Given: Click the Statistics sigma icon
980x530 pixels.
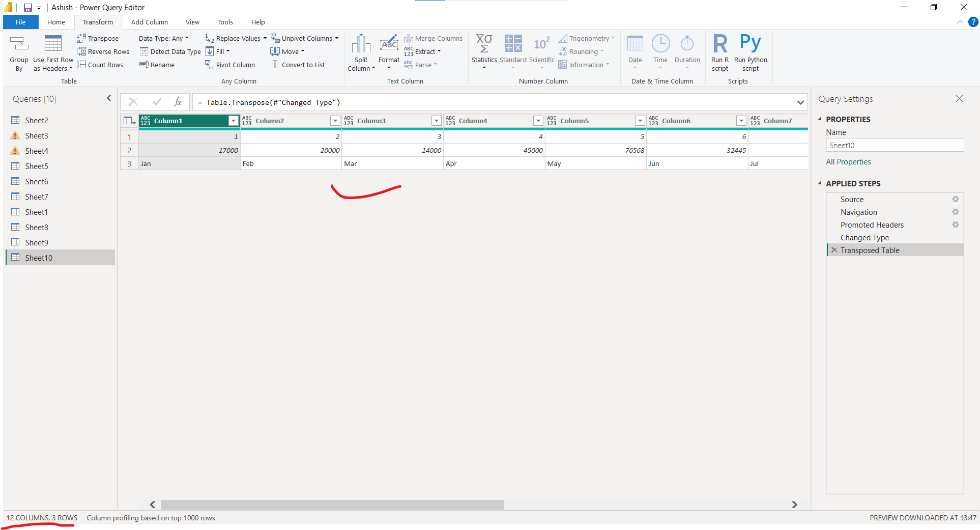Looking at the screenshot, I should [484, 44].
